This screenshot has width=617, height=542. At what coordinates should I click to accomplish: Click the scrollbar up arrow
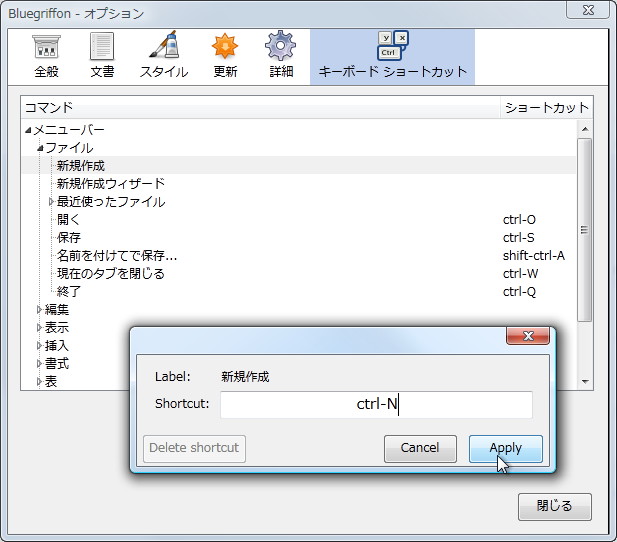[x=585, y=129]
